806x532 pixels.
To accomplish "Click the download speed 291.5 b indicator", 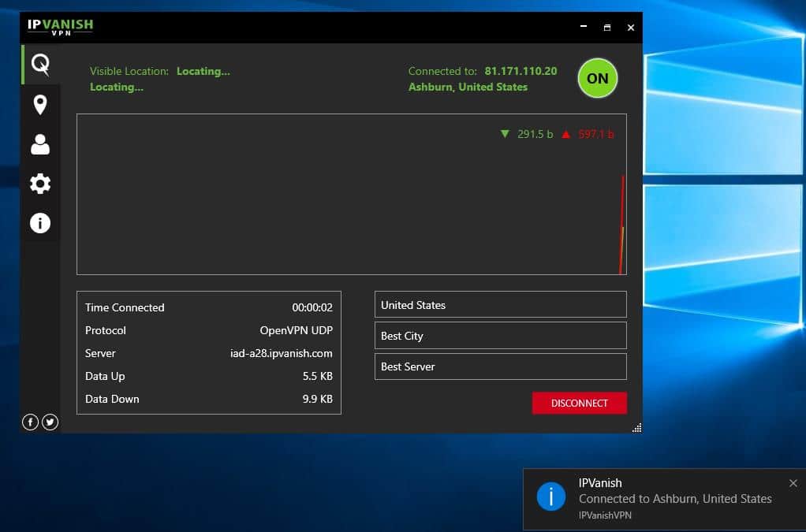I will (526, 134).
